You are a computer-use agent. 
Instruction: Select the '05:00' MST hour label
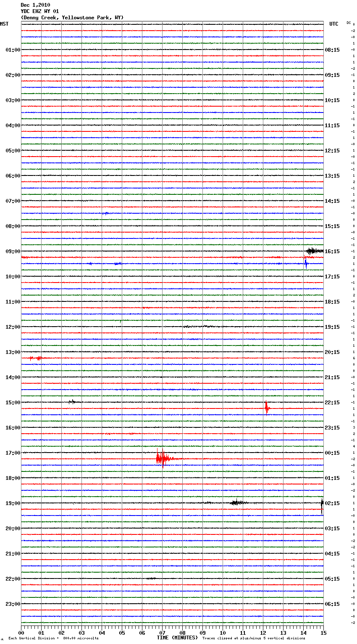click(13, 151)
